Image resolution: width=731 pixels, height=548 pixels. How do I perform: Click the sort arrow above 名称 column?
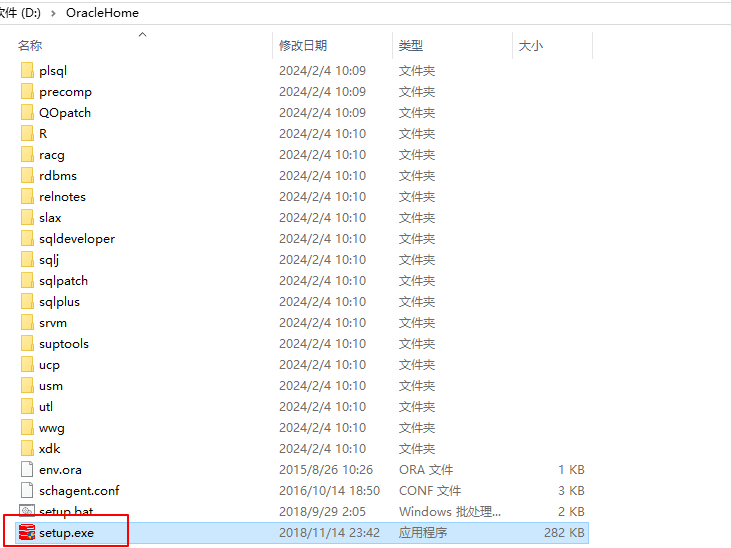click(x=143, y=34)
